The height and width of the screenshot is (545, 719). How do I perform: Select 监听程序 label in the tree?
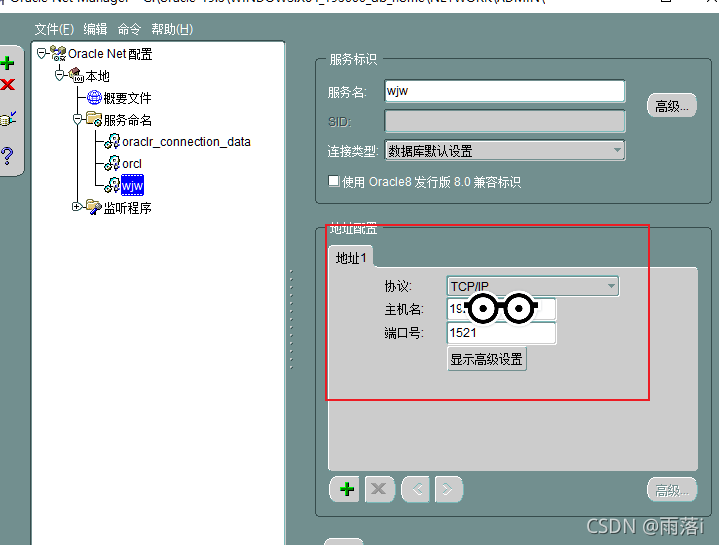[127, 208]
